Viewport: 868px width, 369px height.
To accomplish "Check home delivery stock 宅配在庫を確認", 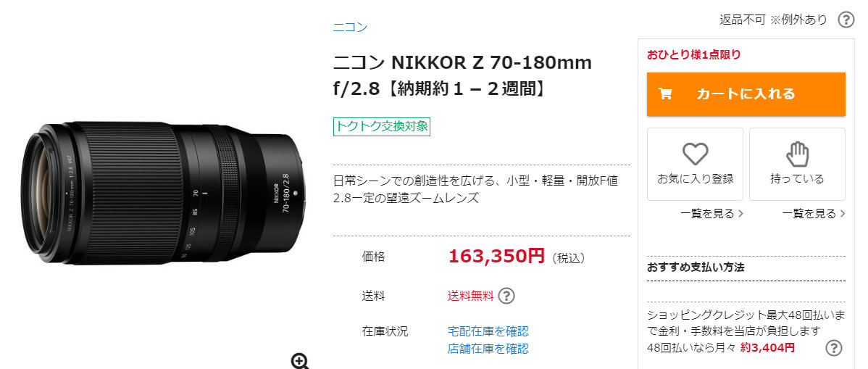I will tap(488, 331).
